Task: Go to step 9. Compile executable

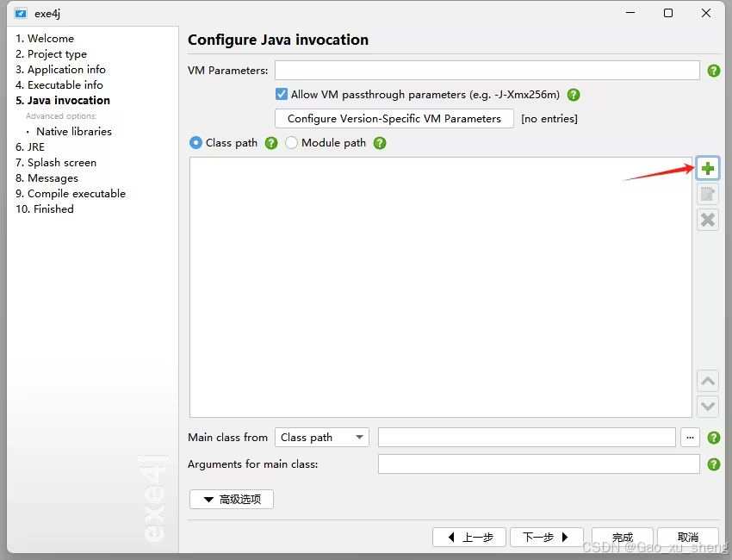Action: click(71, 194)
